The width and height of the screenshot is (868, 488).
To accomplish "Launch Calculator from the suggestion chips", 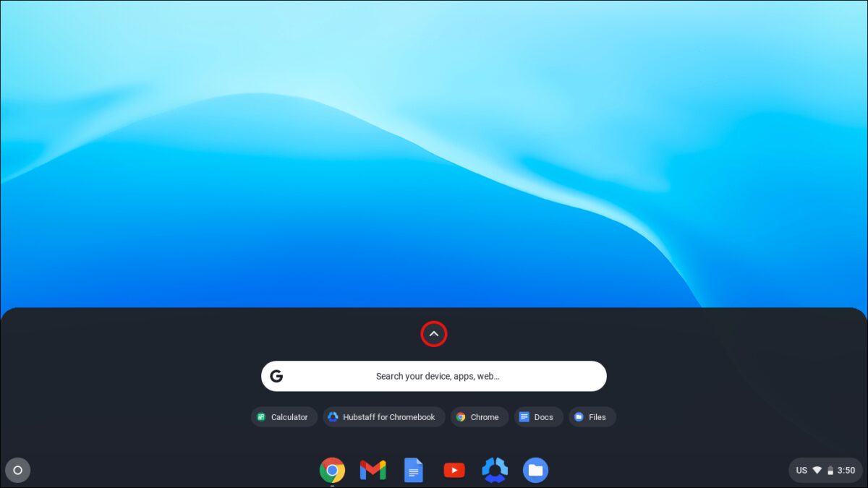I will click(x=284, y=417).
